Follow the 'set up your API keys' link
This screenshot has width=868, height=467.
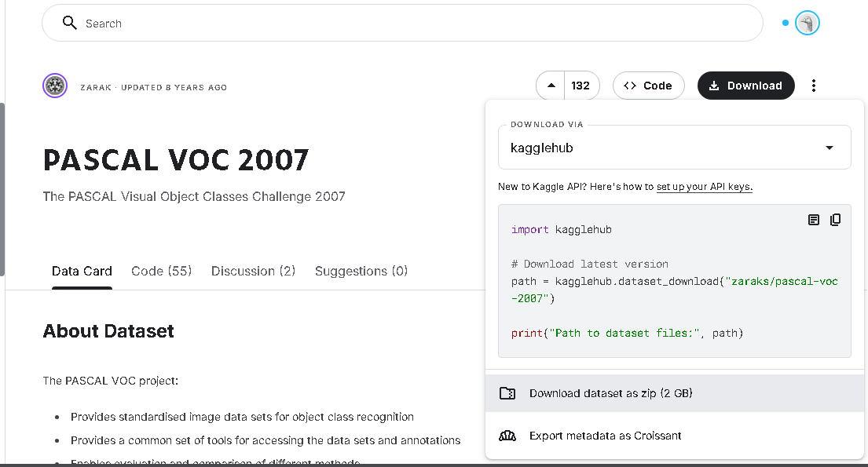coord(704,187)
